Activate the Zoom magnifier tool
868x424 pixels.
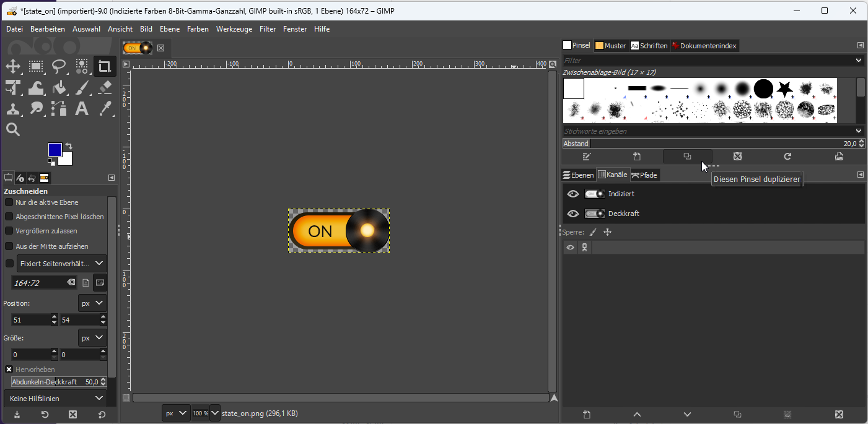point(13,129)
